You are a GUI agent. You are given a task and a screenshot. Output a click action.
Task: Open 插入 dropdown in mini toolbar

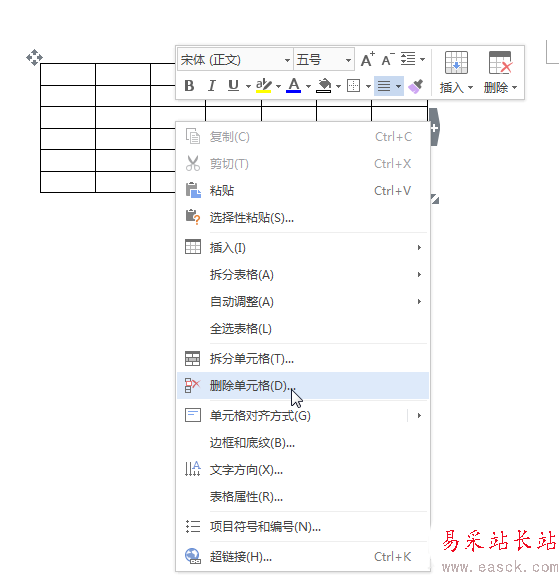coord(456,88)
